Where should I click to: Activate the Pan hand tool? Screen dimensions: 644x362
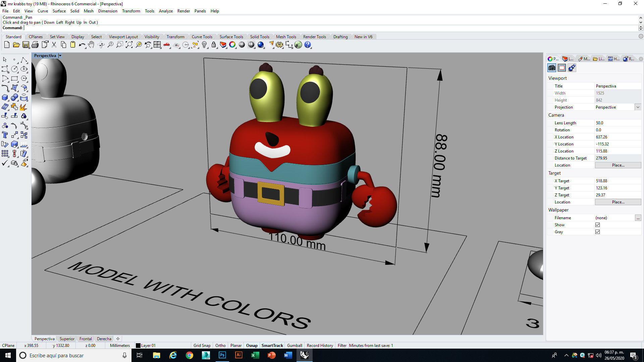point(91,45)
